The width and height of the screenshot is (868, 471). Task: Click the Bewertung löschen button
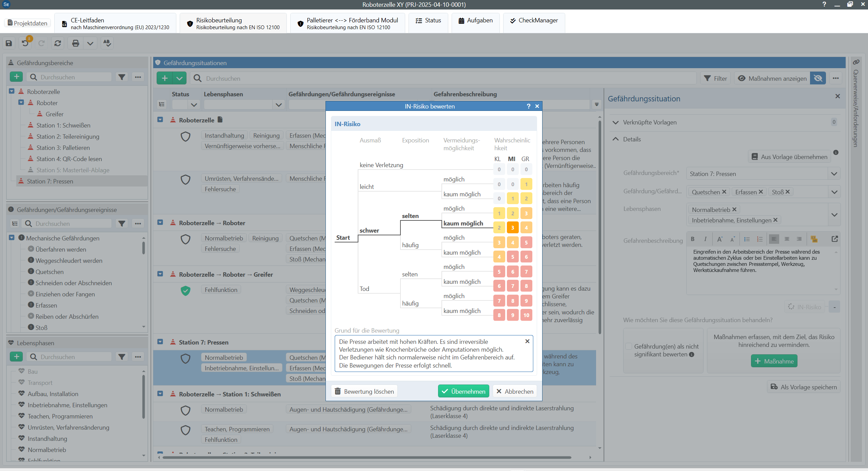364,391
